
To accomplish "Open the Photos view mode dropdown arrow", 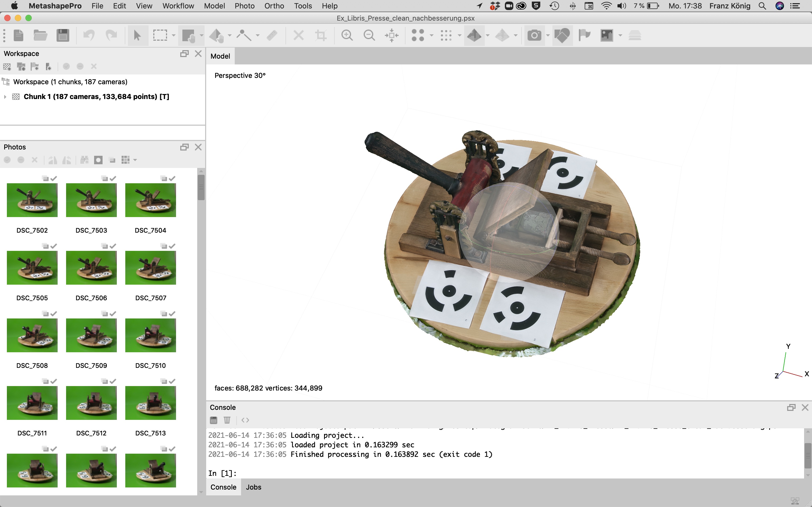I will coord(135,160).
